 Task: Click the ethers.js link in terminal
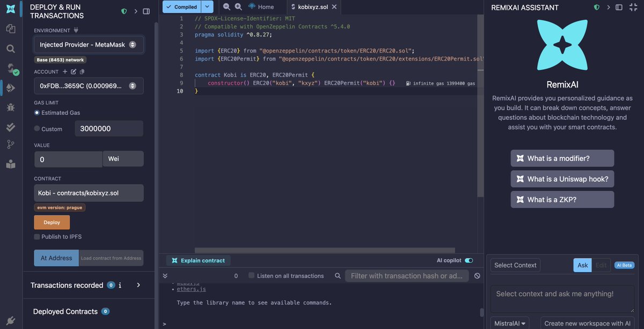(191, 289)
